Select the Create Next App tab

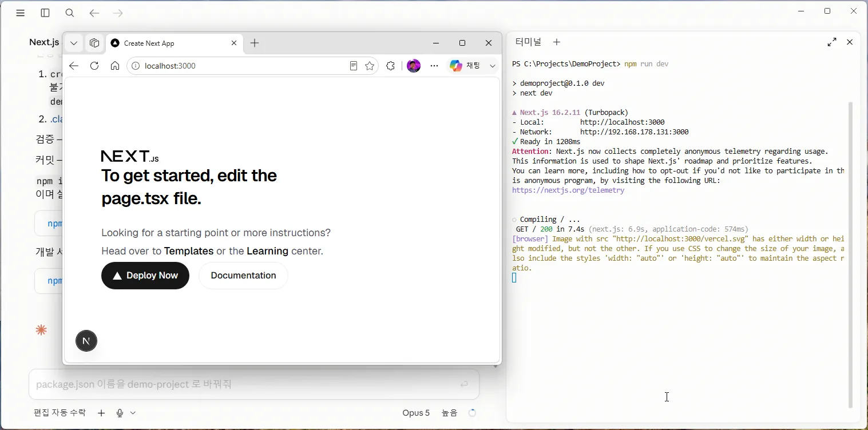(x=175, y=43)
